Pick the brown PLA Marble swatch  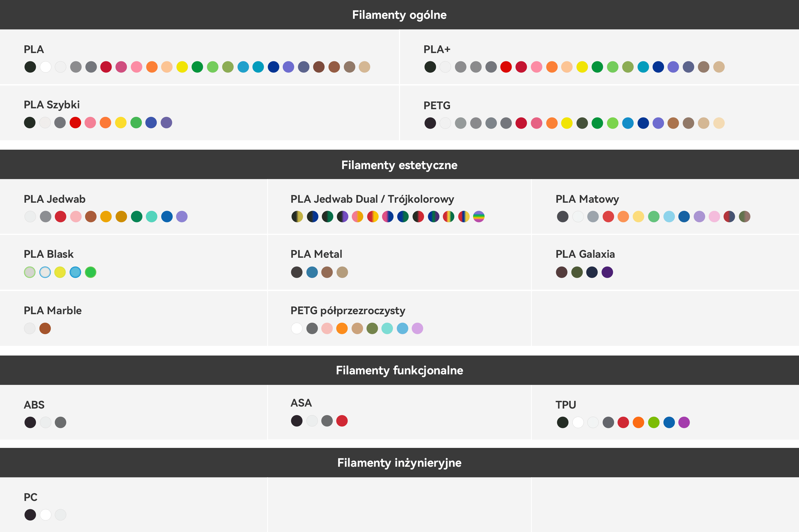[x=45, y=328]
